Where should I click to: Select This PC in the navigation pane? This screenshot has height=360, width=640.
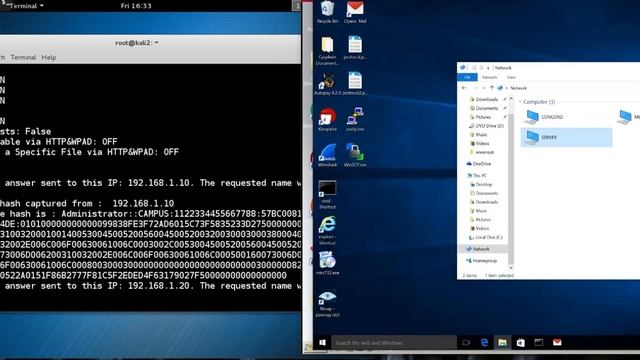pyautogui.click(x=476, y=176)
